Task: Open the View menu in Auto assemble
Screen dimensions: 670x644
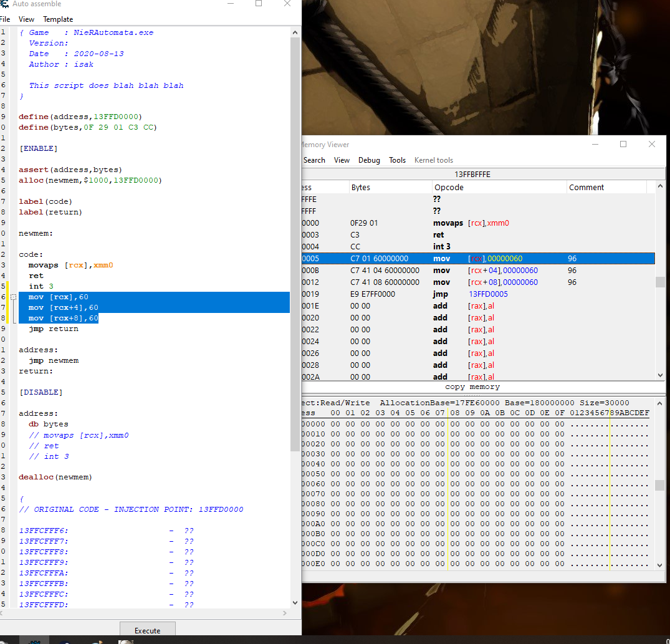Action: pos(26,19)
